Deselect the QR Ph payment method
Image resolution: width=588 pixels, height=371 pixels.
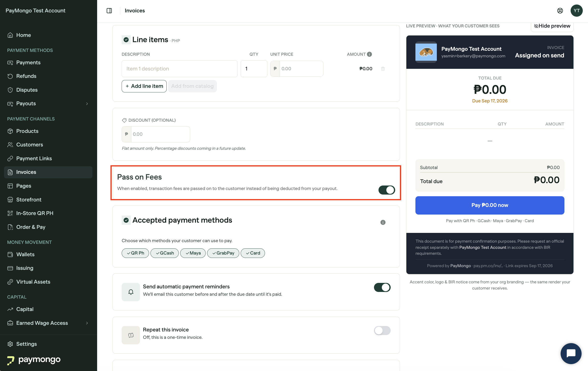[135, 253]
